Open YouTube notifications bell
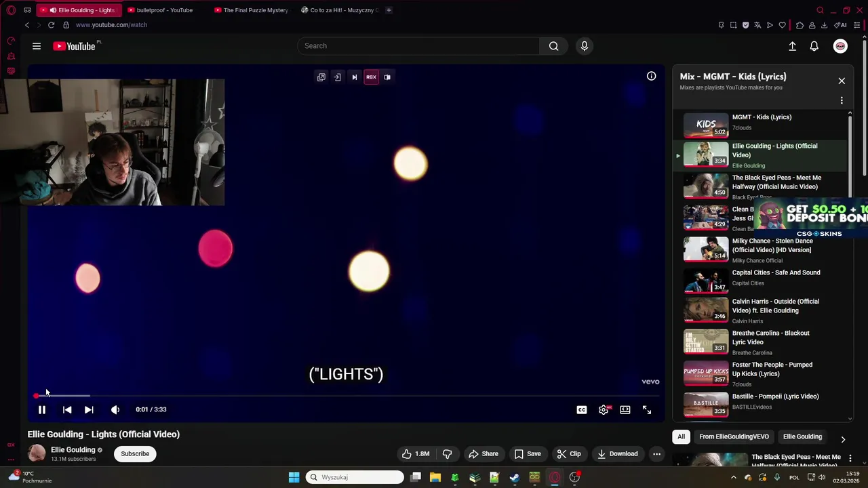 (814, 46)
